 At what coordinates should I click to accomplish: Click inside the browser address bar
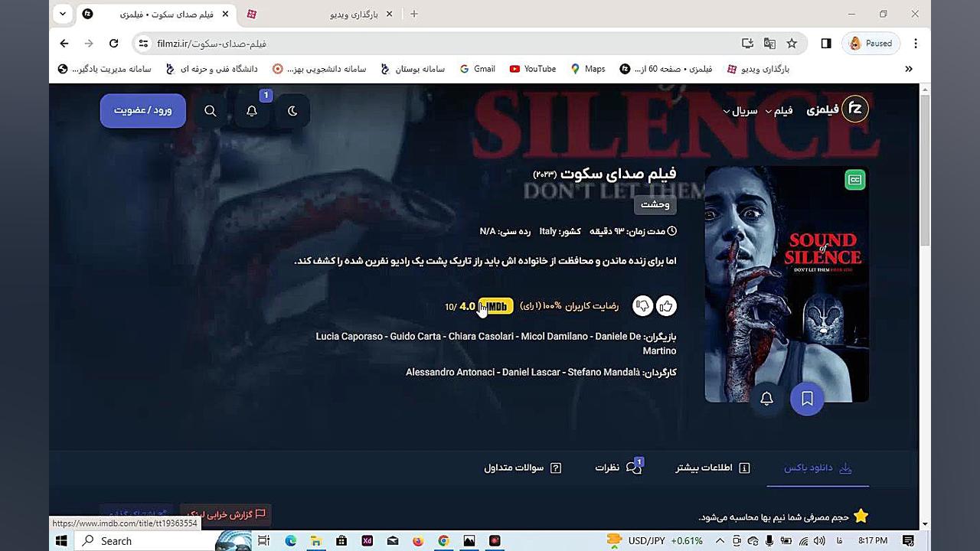tap(306, 44)
